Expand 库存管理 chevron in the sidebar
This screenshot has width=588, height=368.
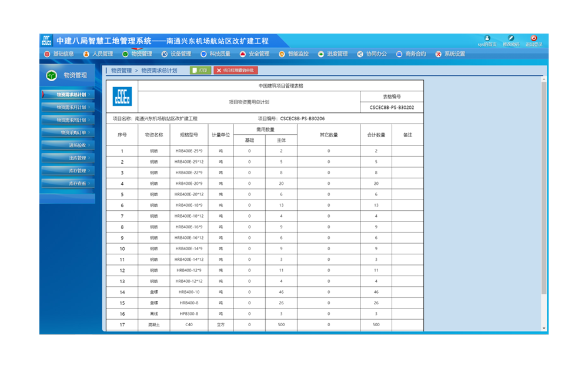pos(90,171)
